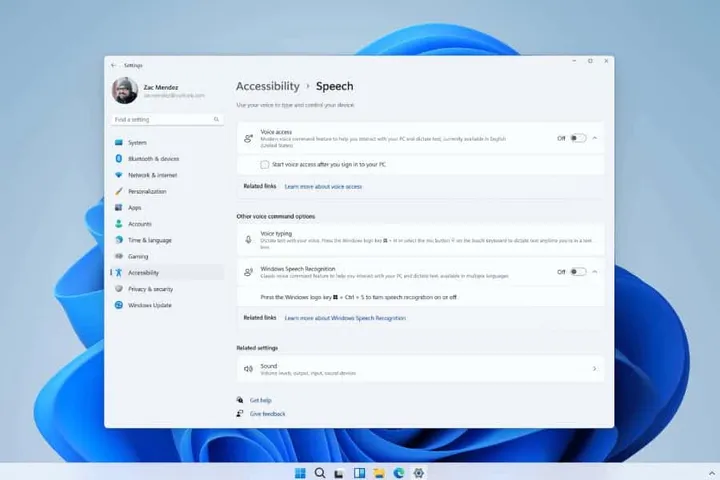Open System settings icon in sidebar
Screen dimensions: 720x480
pos(118,142)
